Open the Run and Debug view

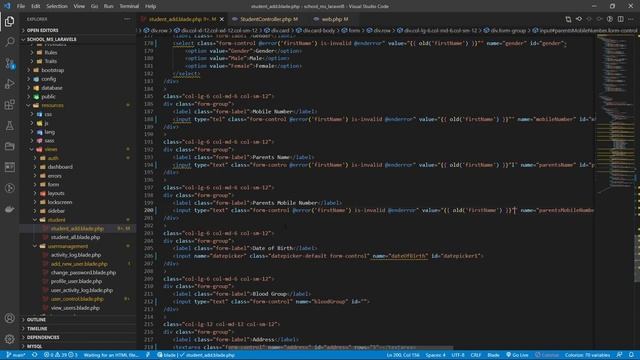[x=9, y=84]
